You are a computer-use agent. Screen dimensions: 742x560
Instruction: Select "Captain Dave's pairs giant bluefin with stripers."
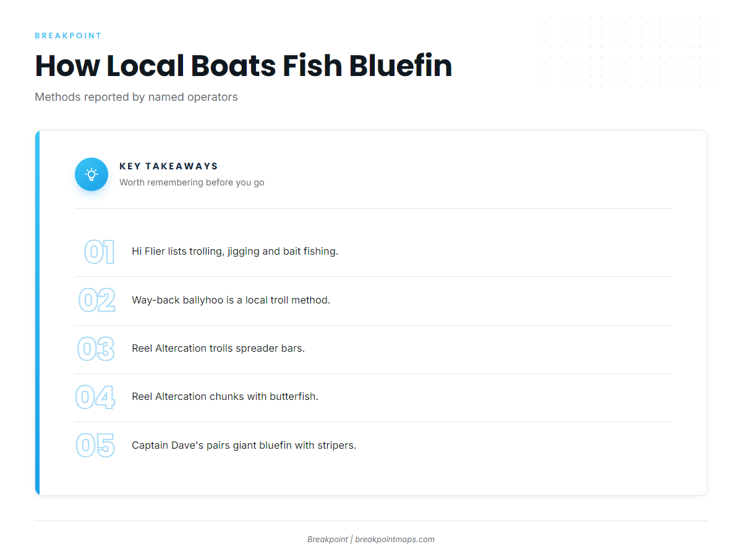click(x=244, y=445)
